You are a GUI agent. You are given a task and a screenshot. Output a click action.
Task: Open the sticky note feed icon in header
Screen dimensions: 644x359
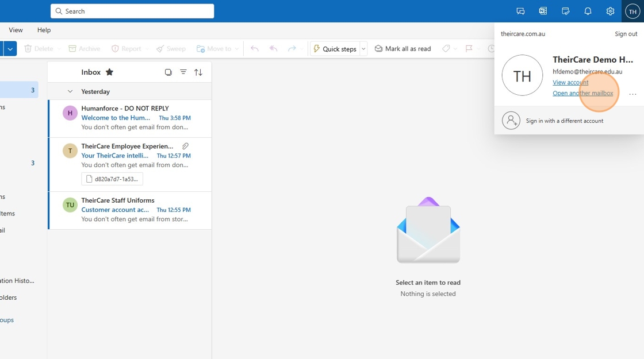pos(566,11)
